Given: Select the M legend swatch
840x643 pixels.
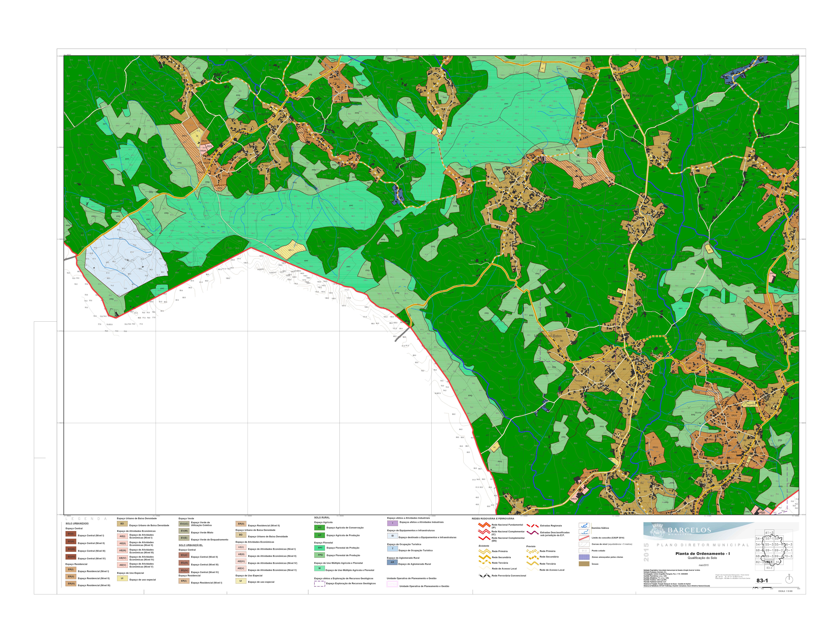Looking at the screenshot, I should click(x=320, y=568).
